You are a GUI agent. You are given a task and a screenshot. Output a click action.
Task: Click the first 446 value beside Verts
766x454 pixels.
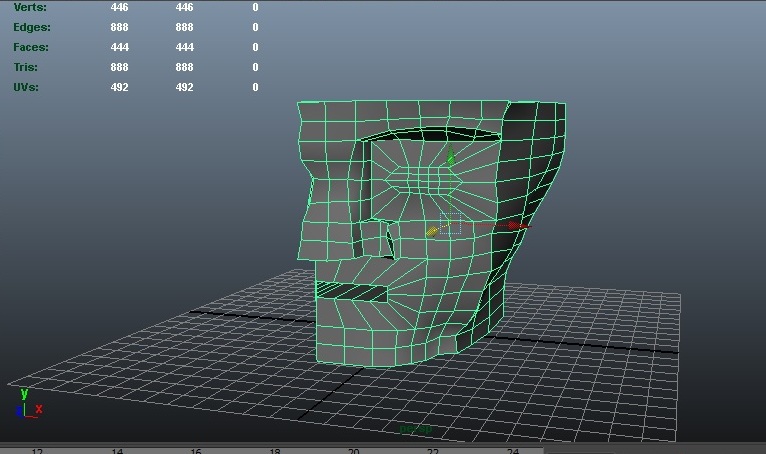119,8
